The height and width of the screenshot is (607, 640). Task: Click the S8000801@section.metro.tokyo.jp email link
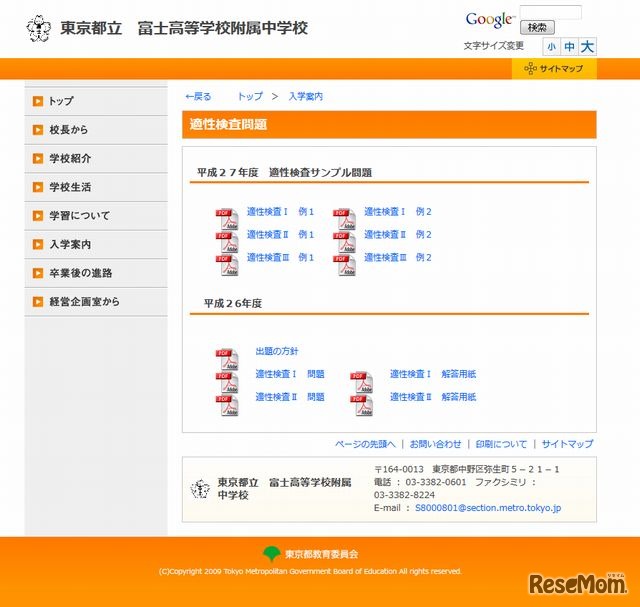coord(488,507)
